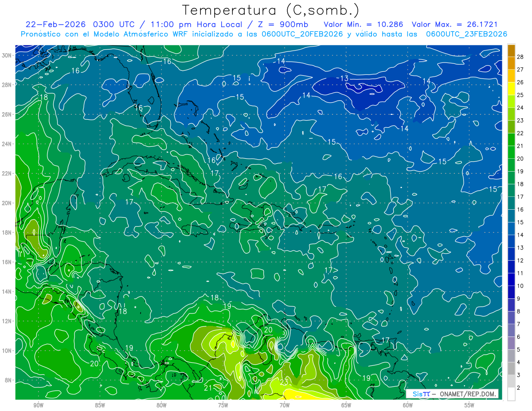Click the "0600UTC_23FEB2026" valid-until timestamp

(466, 34)
